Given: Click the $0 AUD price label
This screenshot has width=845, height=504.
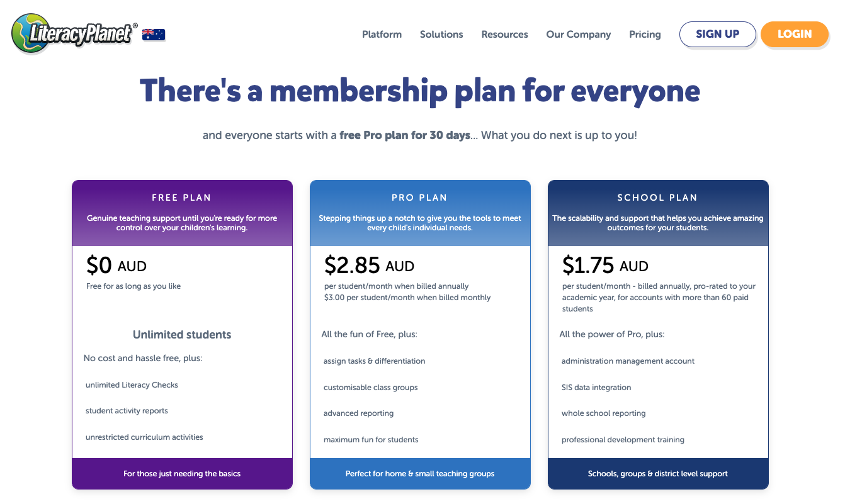Looking at the screenshot, I should coord(116,265).
